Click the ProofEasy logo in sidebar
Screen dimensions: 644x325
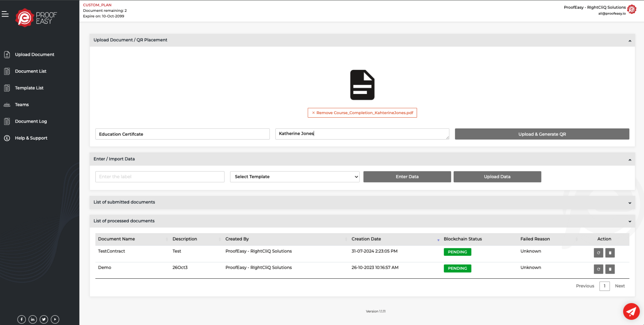click(36, 18)
